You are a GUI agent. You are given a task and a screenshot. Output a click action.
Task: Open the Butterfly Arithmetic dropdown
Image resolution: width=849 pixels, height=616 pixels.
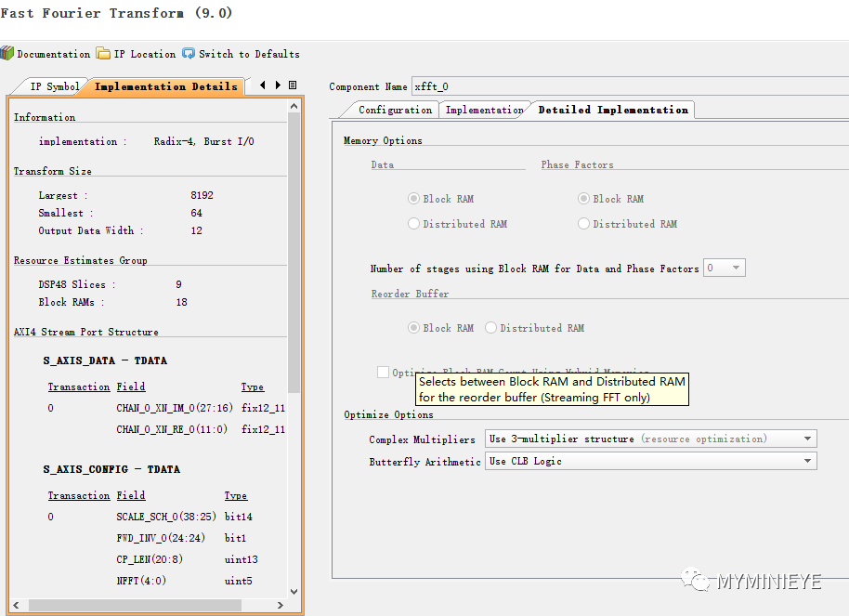[651, 461]
